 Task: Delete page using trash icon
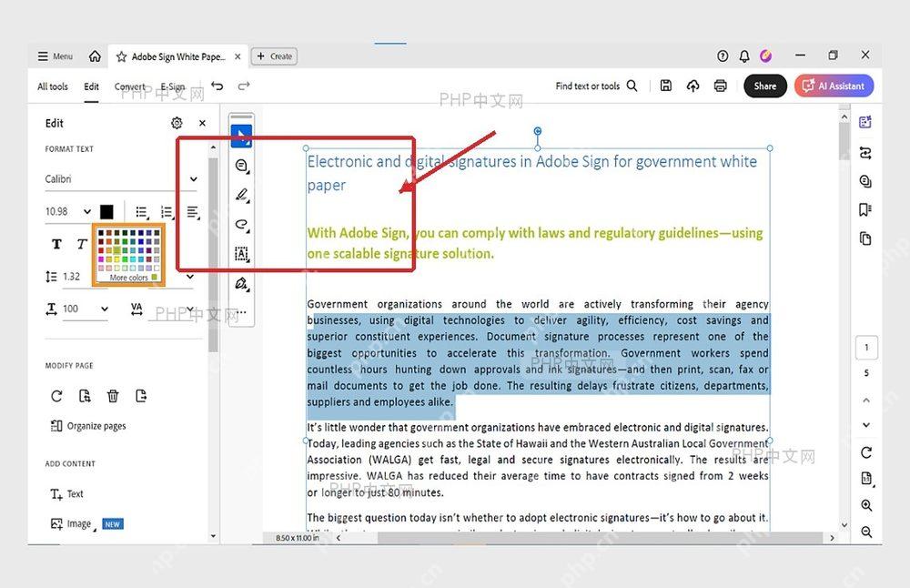(x=113, y=396)
